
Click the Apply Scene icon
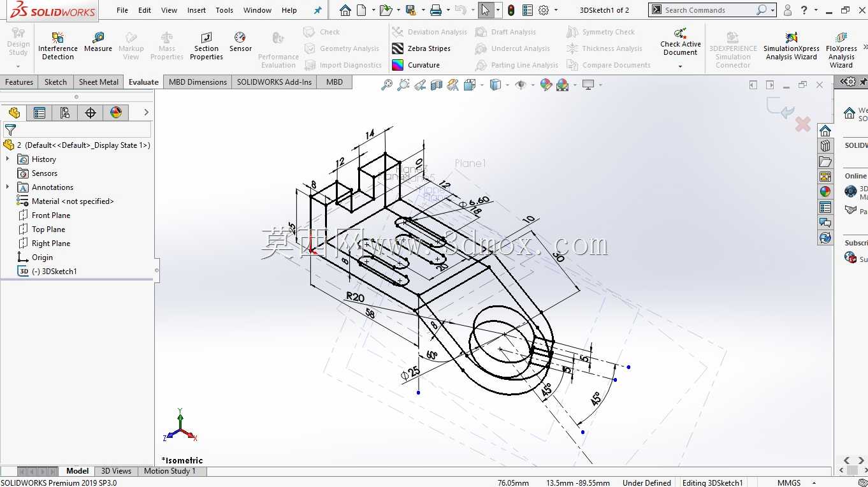click(x=562, y=85)
